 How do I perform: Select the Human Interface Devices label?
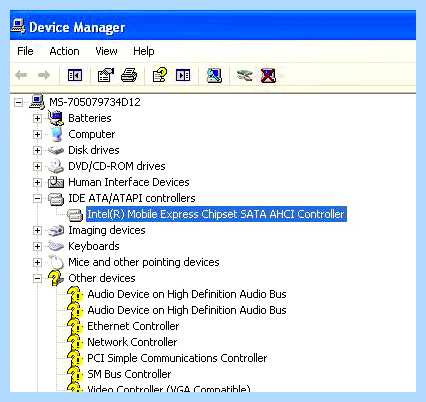point(129,182)
